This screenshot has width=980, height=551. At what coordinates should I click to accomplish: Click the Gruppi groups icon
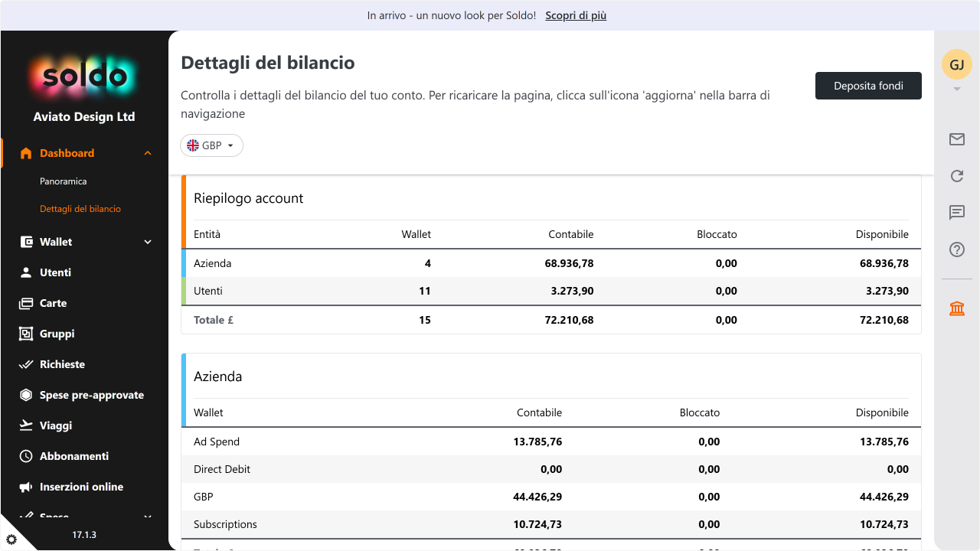26,334
